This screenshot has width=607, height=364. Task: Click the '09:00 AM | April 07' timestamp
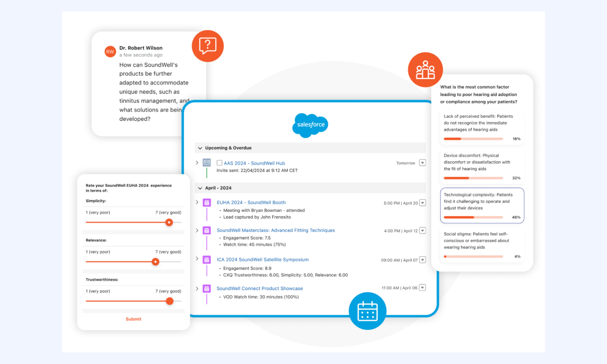coord(399,260)
